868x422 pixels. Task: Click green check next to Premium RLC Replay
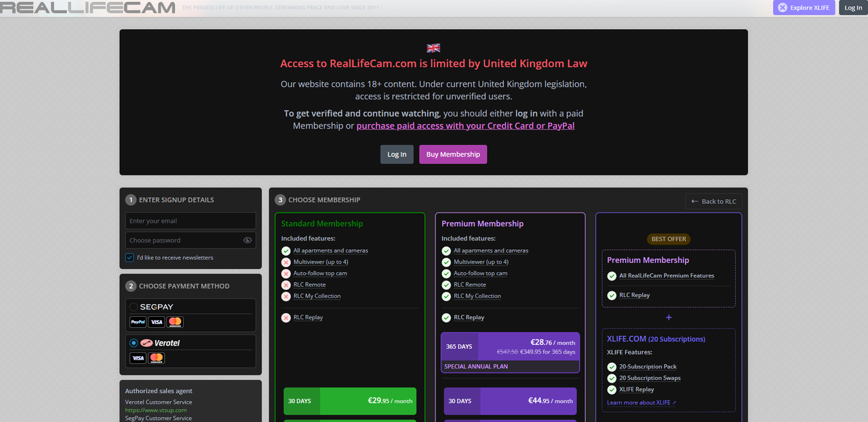tap(446, 317)
